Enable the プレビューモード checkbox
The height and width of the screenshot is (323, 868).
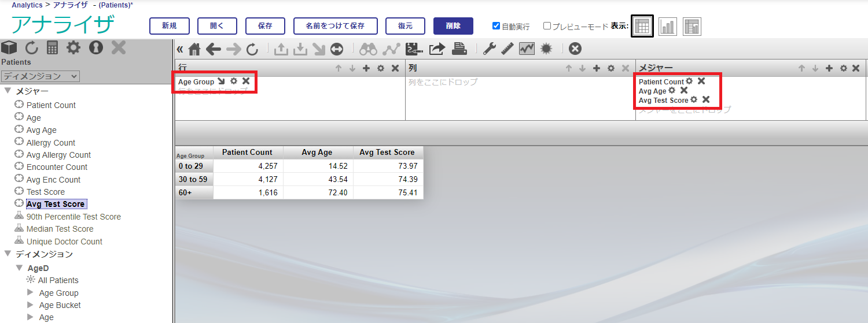tap(547, 26)
